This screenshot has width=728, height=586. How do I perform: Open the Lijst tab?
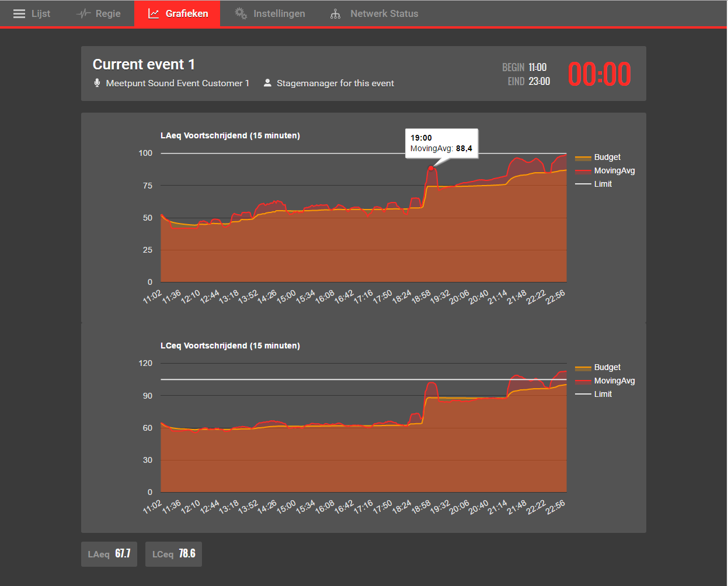(x=32, y=13)
